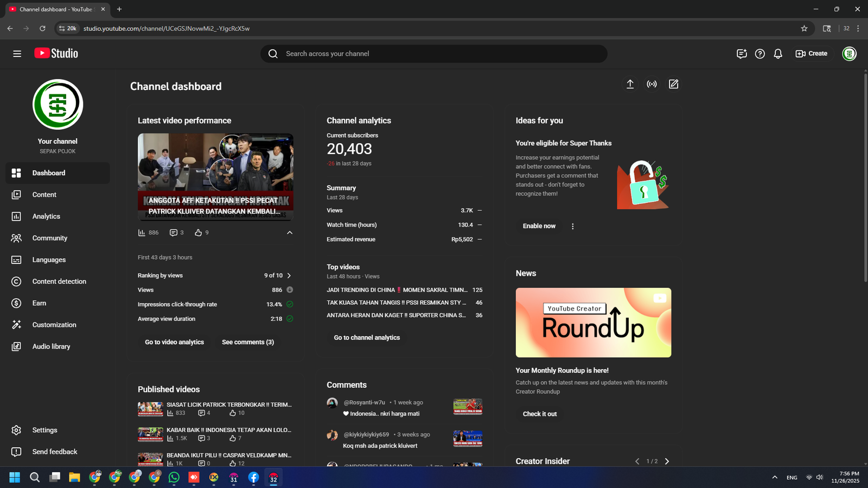The width and height of the screenshot is (868, 488).
Task: Collapse the latest video performance details
Action: (290, 233)
